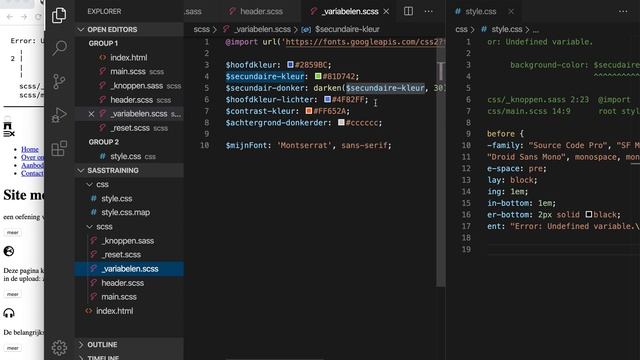
Task: Open the Extensions view
Action: [59, 148]
